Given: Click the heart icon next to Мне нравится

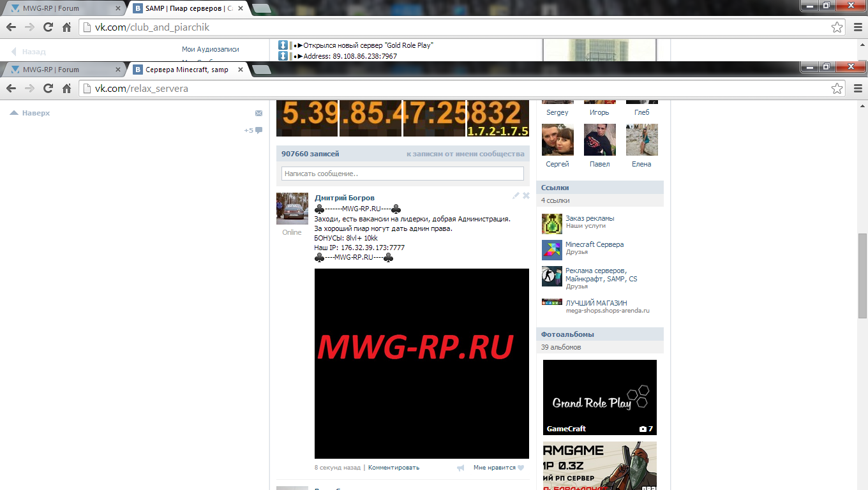Looking at the screenshot, I should coord(521,468).
